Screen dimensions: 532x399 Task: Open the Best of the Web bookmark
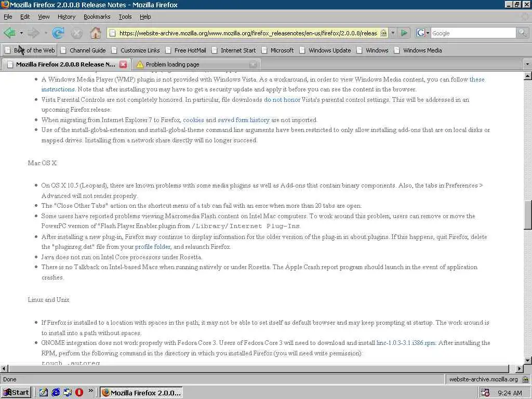click(x=30, y=50)
